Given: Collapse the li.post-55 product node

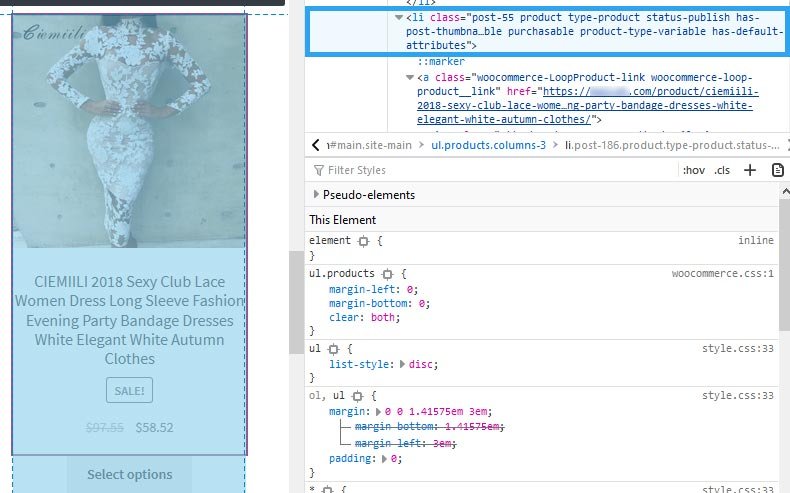Looking at the screenshot, I should tap(399, 18).
